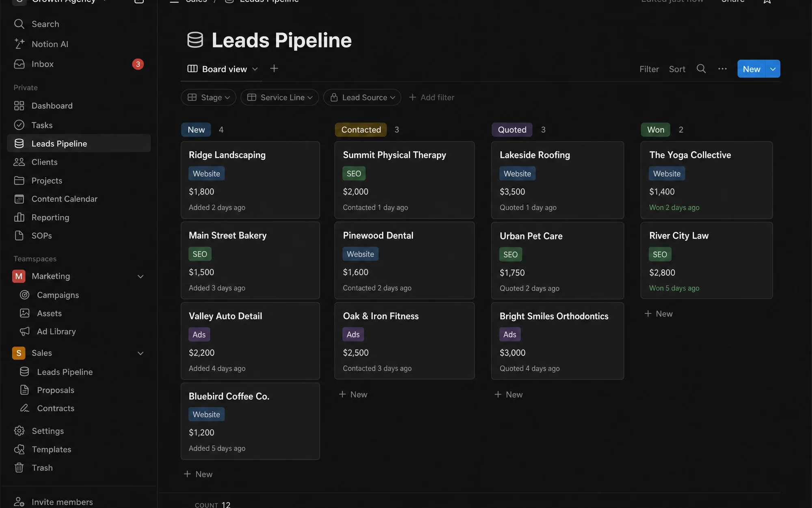The width and height of the screenshot is (812, 508).
Task: Click the Leads Pipeline page heading
Action: [282, 40]
